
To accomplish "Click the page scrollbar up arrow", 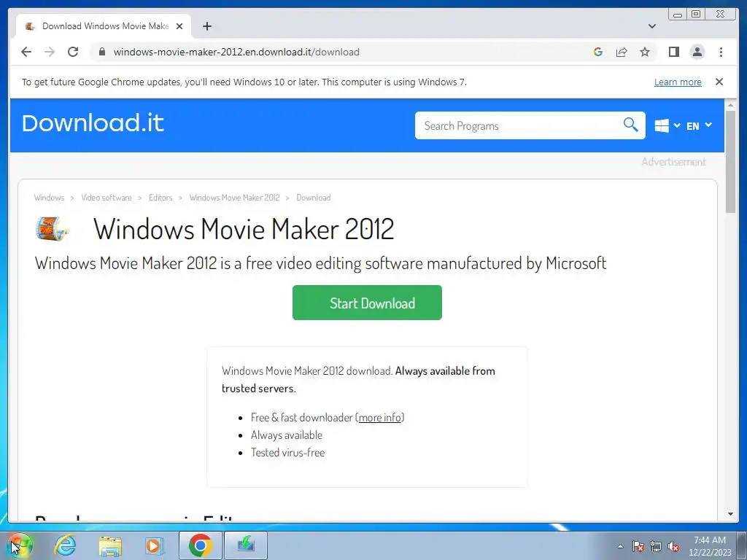I will coord(730,105).
